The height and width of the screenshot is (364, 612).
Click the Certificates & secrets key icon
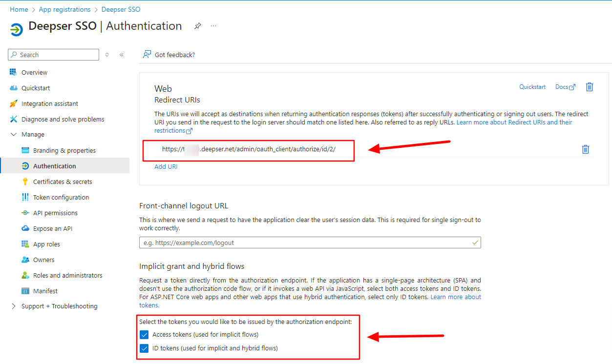tap(25, 182)
